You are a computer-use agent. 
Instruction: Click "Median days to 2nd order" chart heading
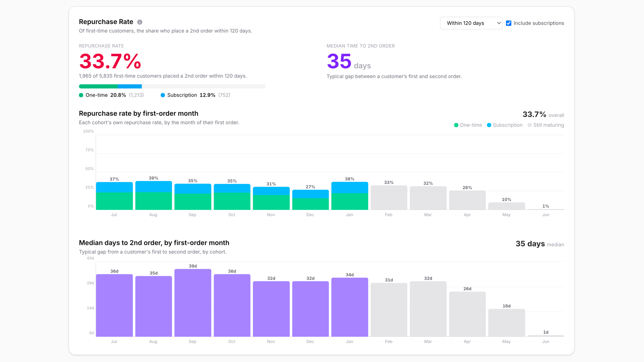[154, 243]
